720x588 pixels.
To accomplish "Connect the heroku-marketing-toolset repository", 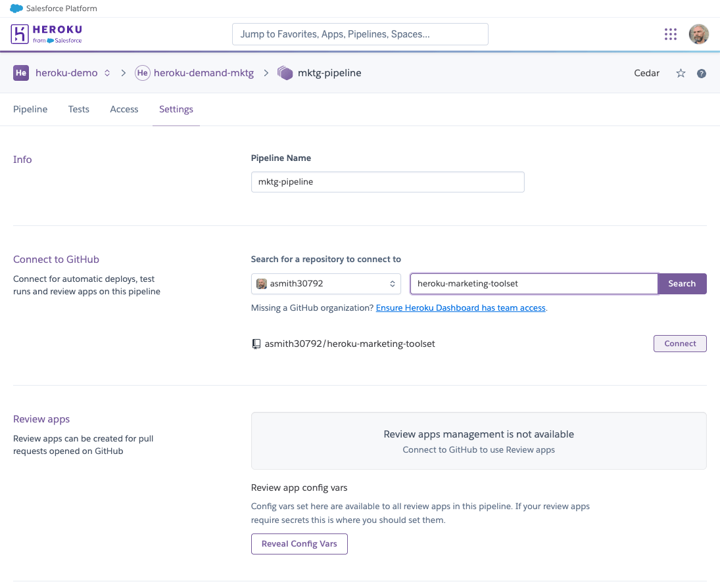I will (680, 344).
